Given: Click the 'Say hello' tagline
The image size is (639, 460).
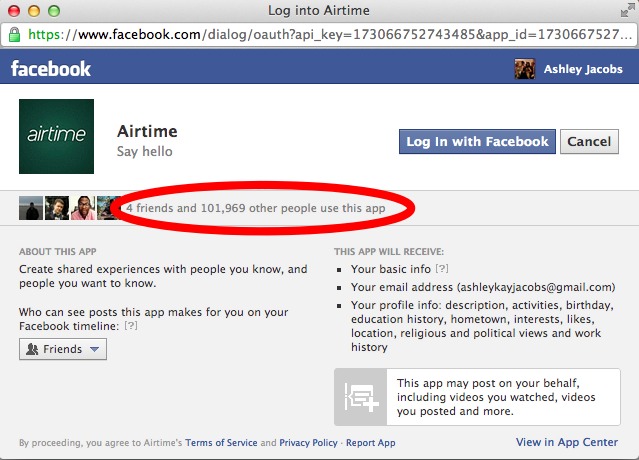Looking at the screenshot, I should click(145, 152).
